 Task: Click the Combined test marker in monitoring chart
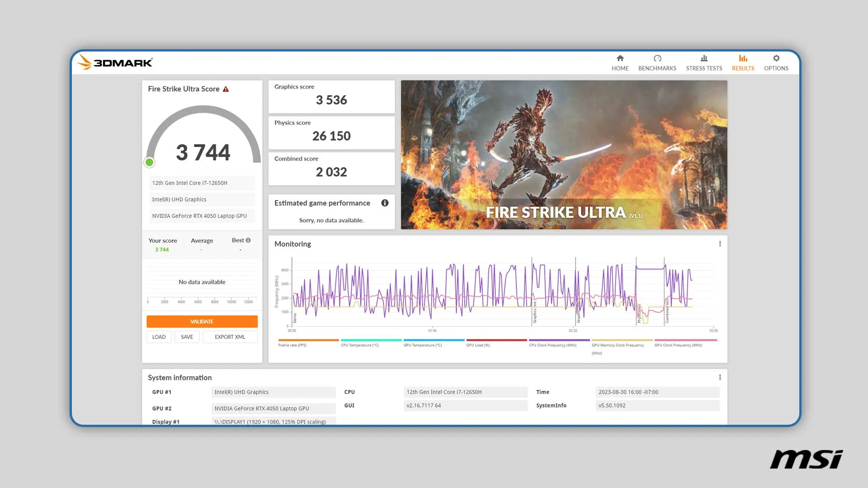667,310
